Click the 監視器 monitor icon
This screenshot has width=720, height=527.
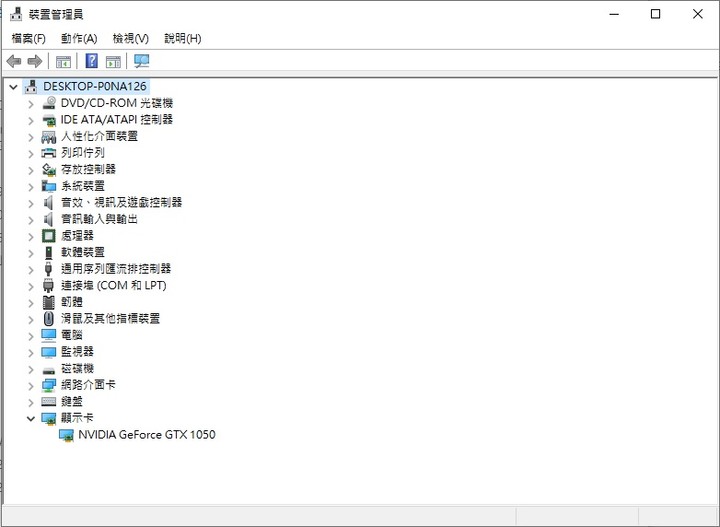click(49, 352)
